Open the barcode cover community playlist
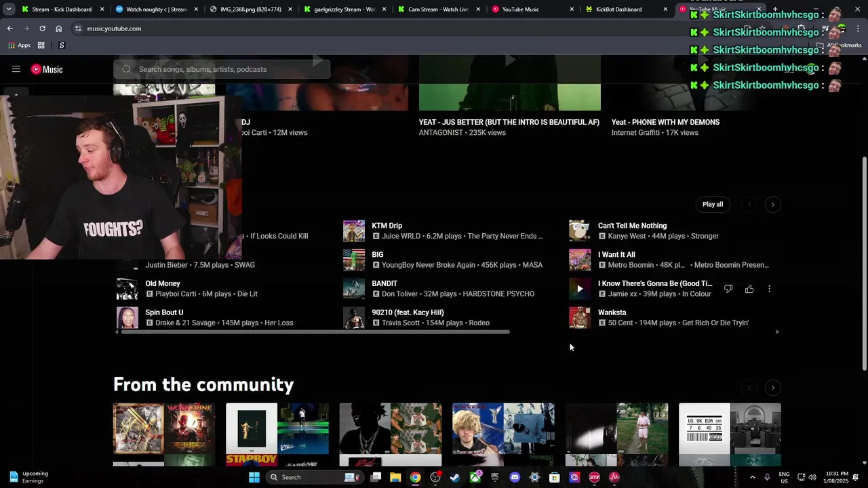 [730, 434]
